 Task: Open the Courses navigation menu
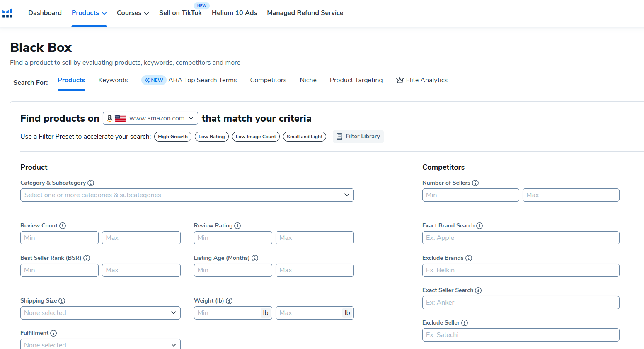pyautogui.click(x=133, y=13)
